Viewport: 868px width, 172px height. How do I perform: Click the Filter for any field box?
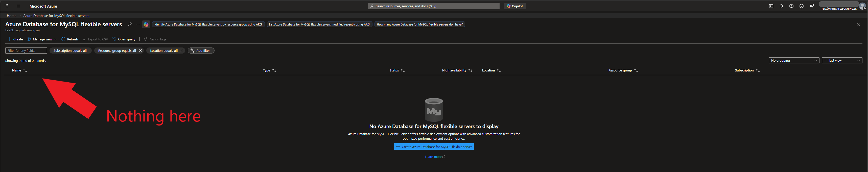coord(26,51)
